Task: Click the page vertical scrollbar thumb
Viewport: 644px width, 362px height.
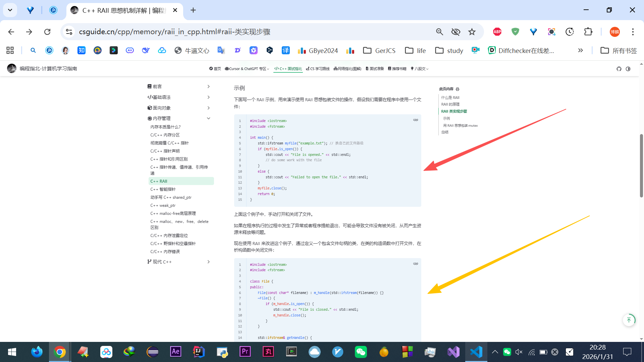Action: [x=641, y=166]
